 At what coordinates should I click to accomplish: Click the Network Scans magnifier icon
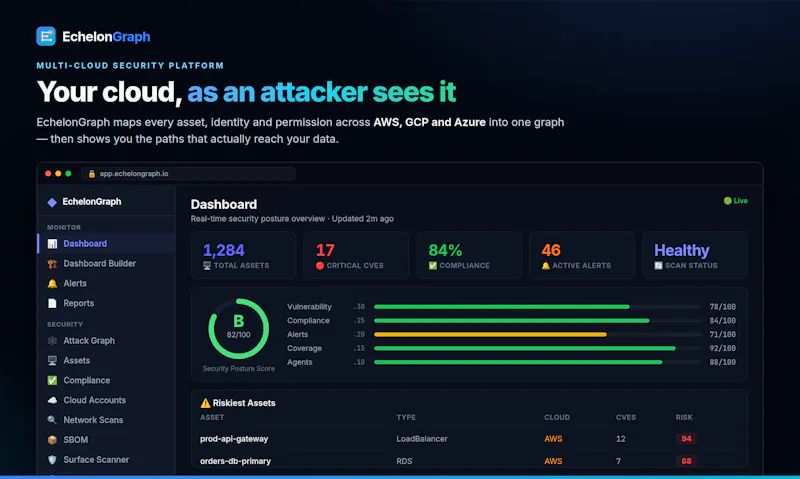[x=52, y=420]
